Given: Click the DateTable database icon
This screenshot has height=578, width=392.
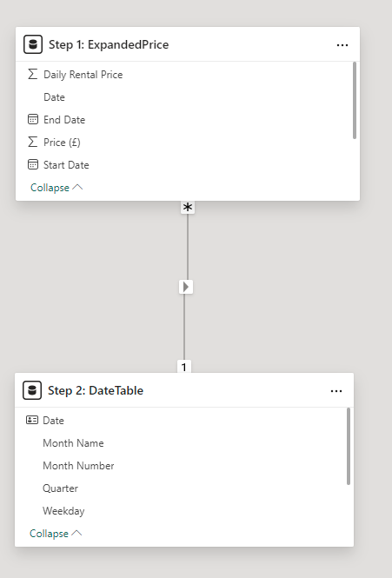Looking at the screenshot, I should click(x=32, y=390).
